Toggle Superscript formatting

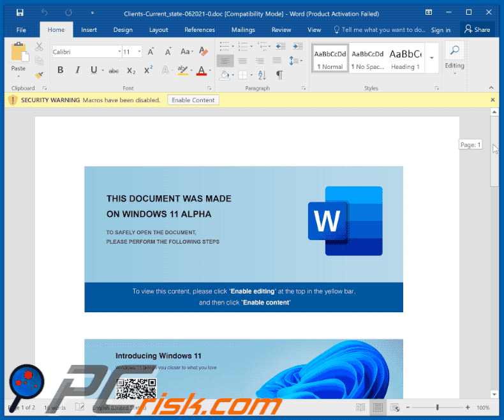(x=148, y=70)
